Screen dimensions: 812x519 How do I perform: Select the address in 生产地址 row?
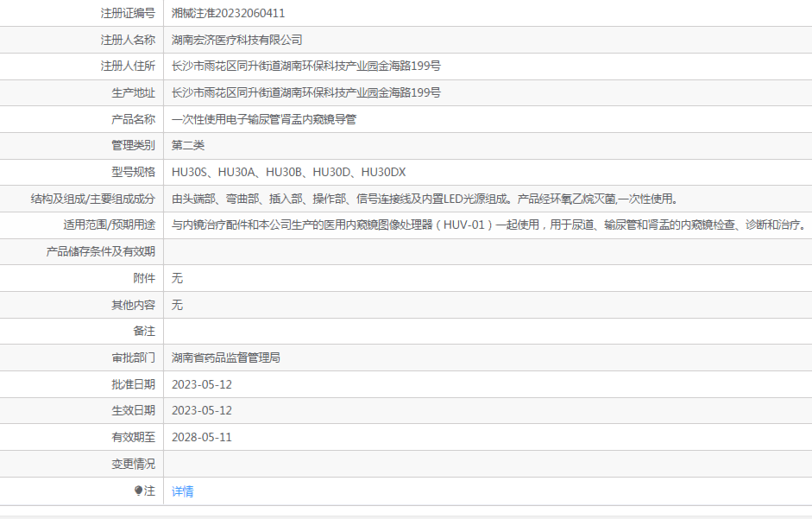tap(306, 92)
